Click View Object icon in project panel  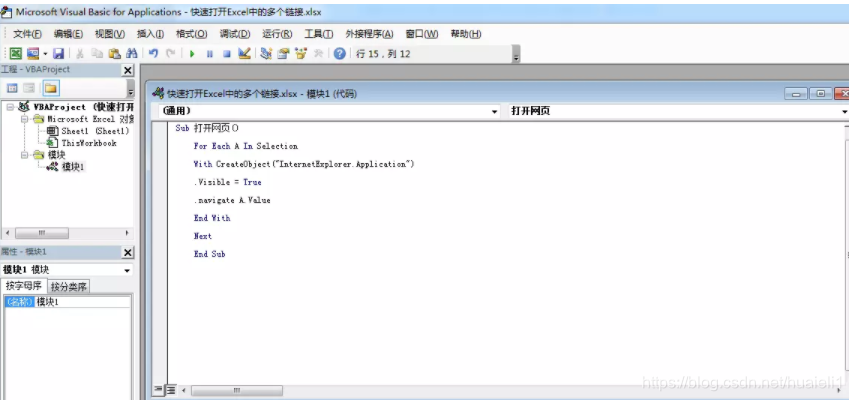29,88
